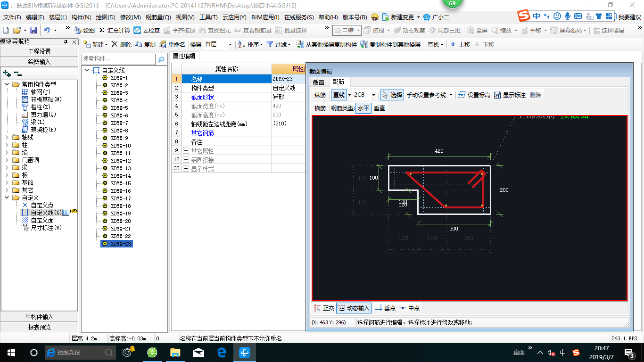The height and width of the screenshot is (362, 644).
Task: Expand the 基础 folder
Action: pos(7,182)
